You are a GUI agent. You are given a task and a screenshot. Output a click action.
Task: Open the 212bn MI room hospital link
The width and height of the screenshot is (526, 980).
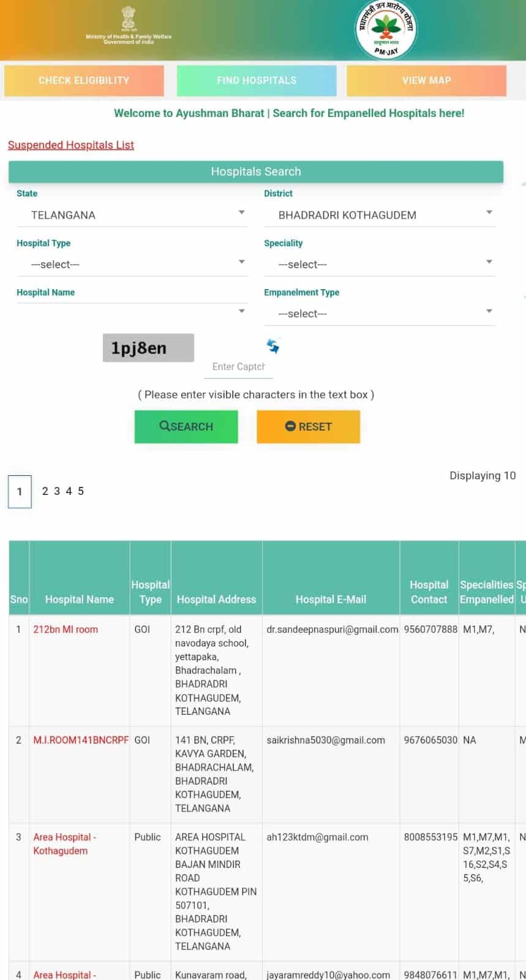coord(66,630)
